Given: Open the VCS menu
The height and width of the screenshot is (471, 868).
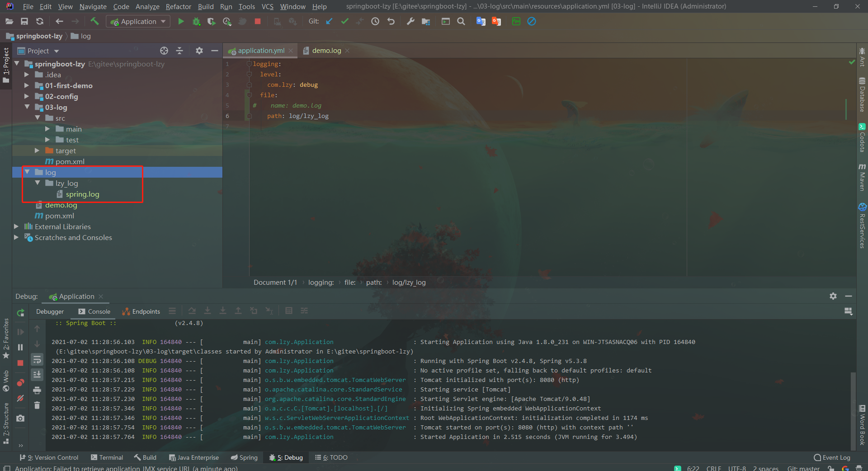Looking at the screenshot, I should [267, 6].
